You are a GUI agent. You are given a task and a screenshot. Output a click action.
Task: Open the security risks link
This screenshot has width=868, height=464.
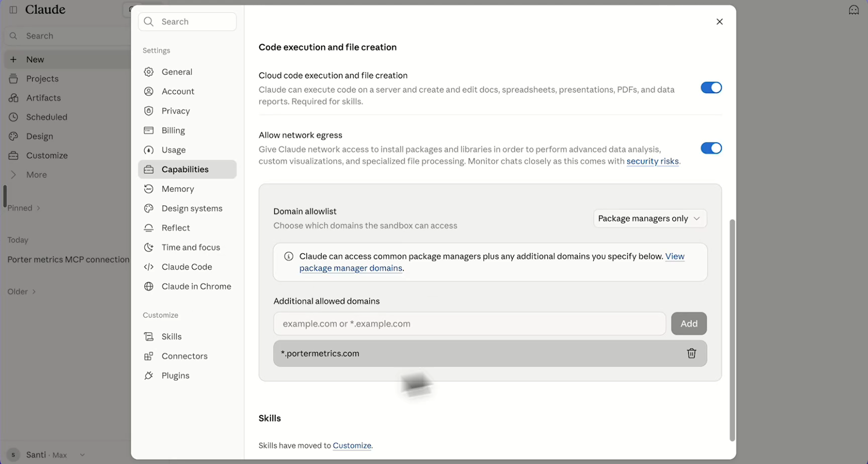[653, 161]
